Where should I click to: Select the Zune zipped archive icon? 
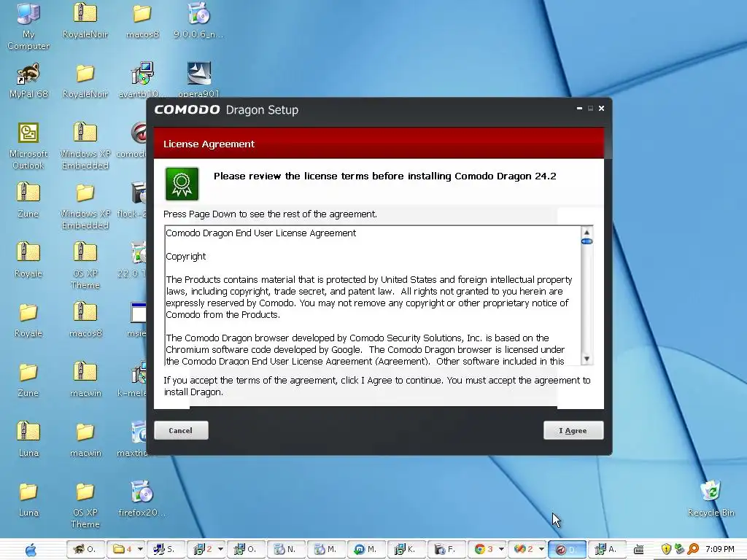click(28, 200)
